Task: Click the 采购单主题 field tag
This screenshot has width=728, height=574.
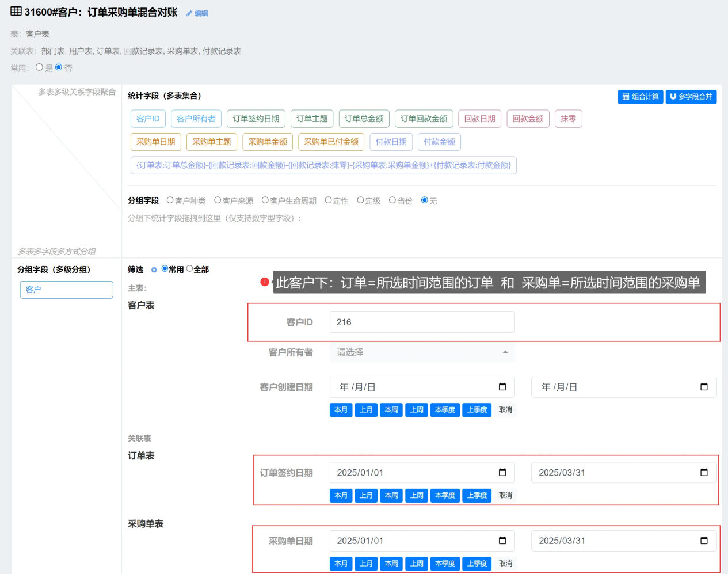Action: [212, 142]
